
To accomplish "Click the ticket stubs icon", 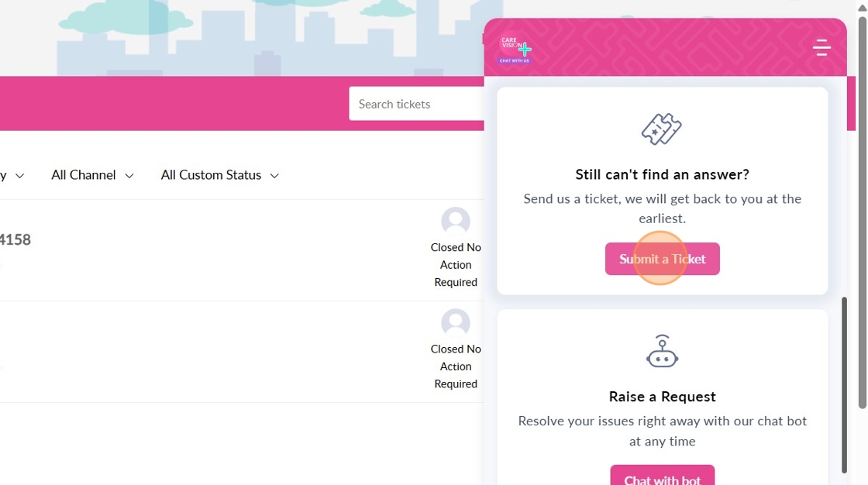I will pyautogui.click(x=662, y=129).
